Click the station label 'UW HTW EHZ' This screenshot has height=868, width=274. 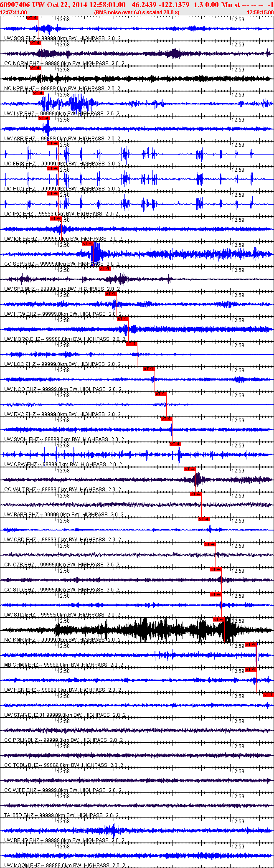(20, 314)
